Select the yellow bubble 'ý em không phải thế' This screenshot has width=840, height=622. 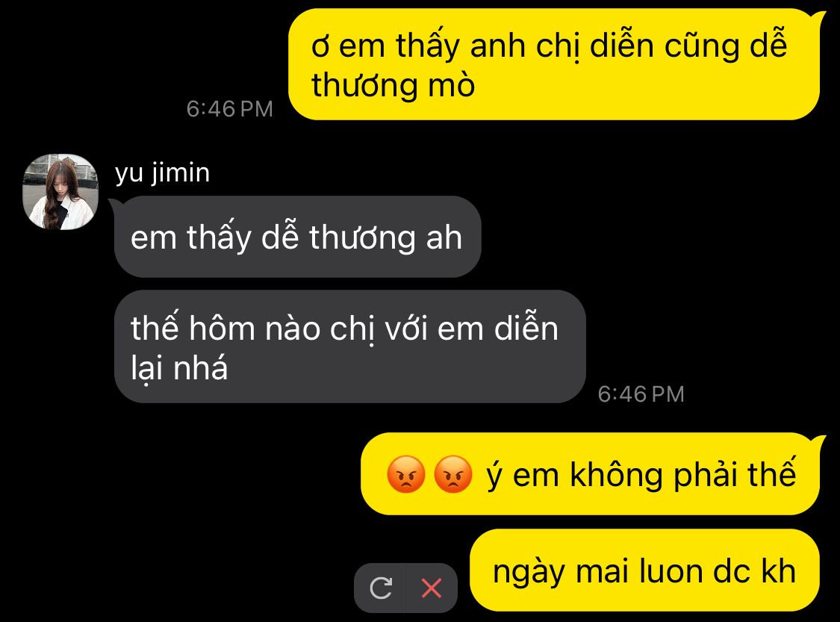(x=590, y=474)
